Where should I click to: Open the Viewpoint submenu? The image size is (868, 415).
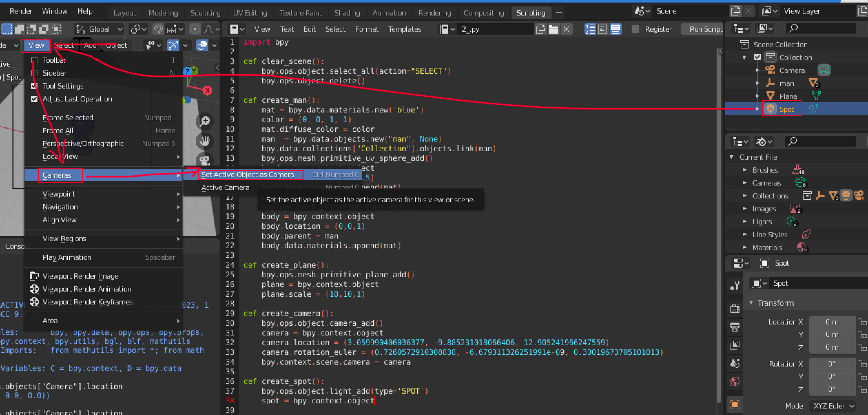tap(104, 194)
